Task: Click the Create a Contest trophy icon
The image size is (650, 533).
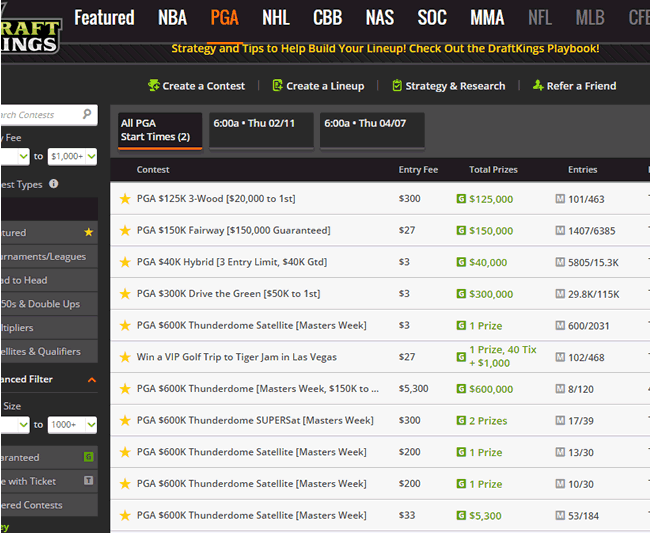Action: pos(154,85)
